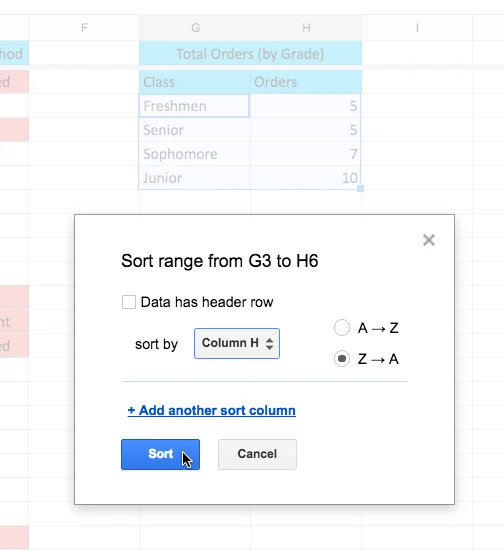504x551 pixels.
Task: Click the Sophomore cell
Action: 195,154
